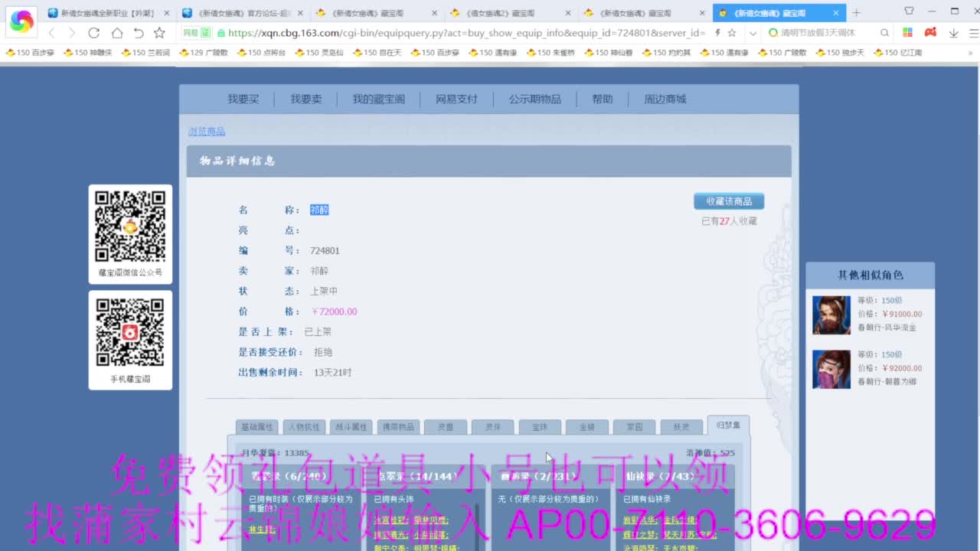Open the browser home page
Image resolution: width=980 pixels, height=551 pixels.
116,33
